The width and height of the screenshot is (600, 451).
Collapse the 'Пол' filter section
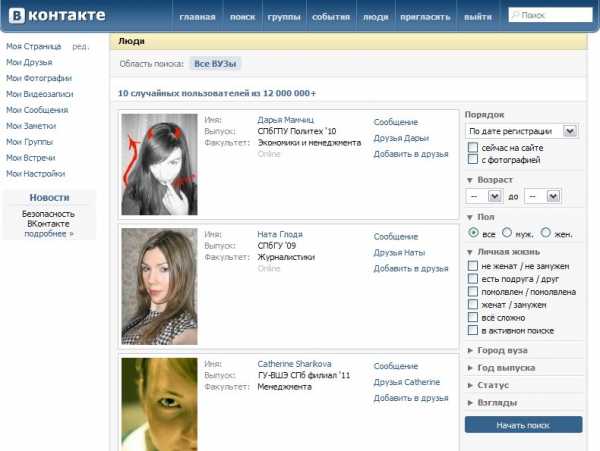coord(470,217)
